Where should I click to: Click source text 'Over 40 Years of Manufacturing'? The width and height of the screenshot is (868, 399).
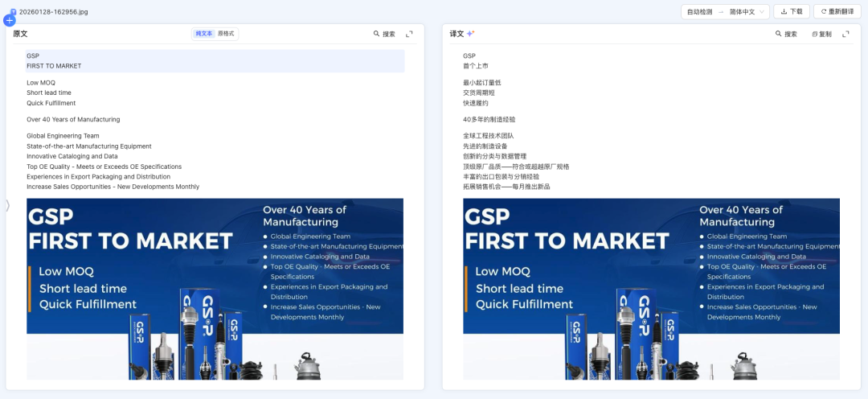(73, 119)
